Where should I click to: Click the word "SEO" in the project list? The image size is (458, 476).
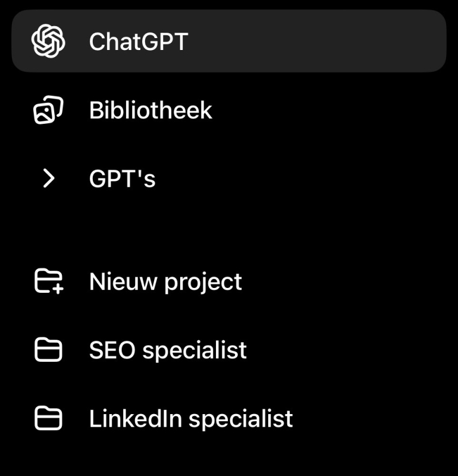tap(113, 350)
